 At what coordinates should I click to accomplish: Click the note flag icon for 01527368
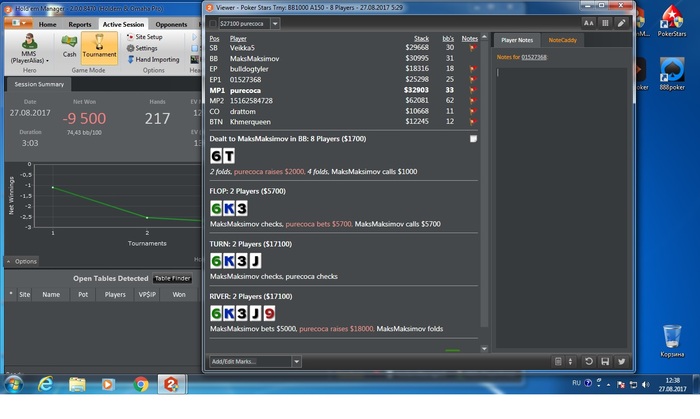473,79
